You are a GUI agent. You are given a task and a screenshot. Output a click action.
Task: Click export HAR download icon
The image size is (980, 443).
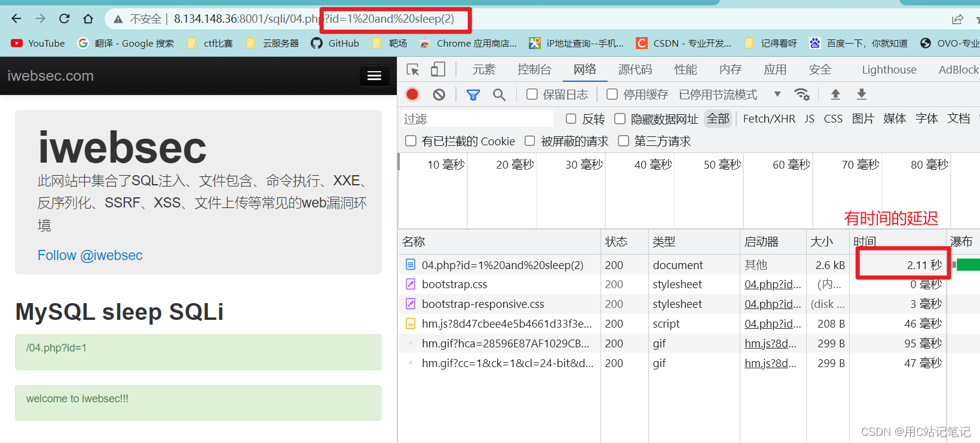pos(862,94)
